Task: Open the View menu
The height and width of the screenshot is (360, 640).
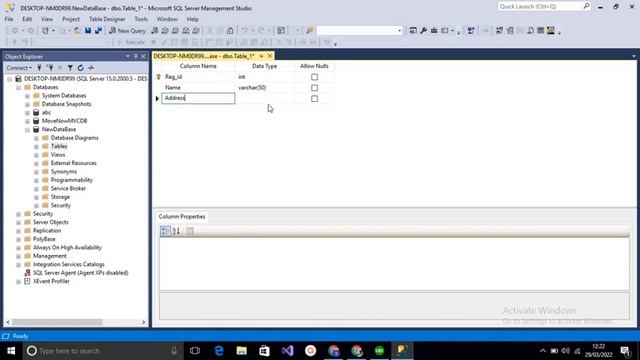Action: (x=47, y=19)
